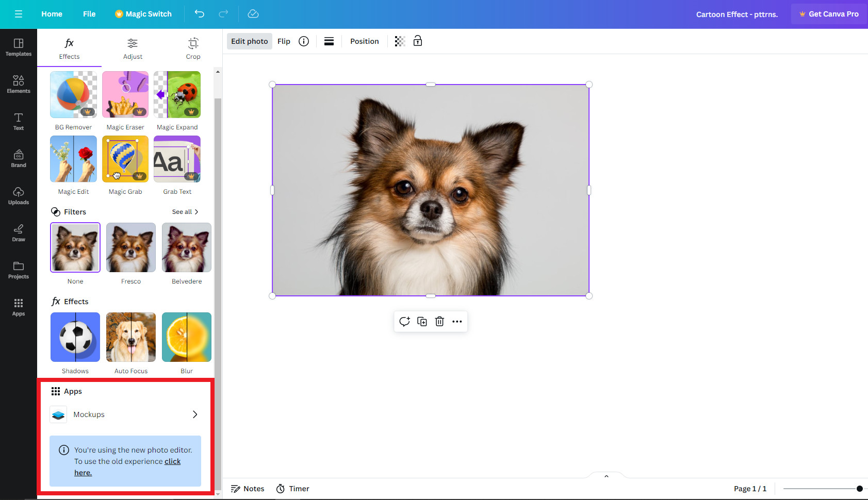
Task: Select the Magic Edit tool
Action: click(73, 165)
